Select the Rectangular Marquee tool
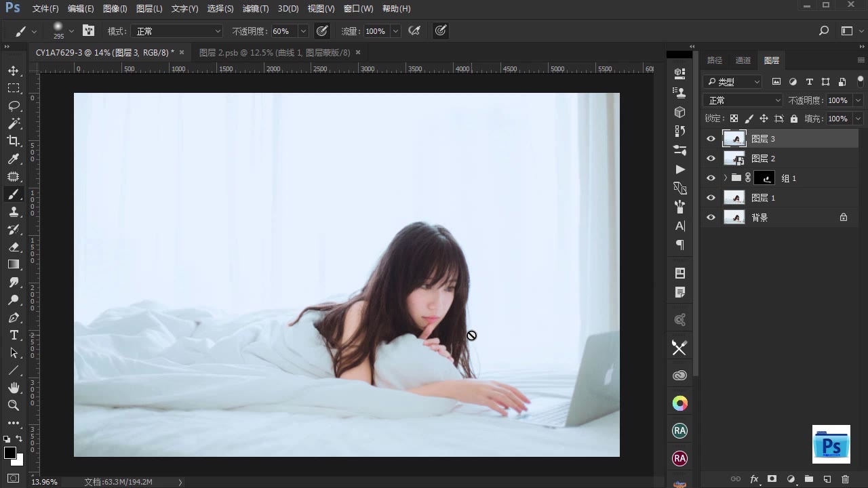This screenshot has width=868, height=488. click(x=14, y=88)
